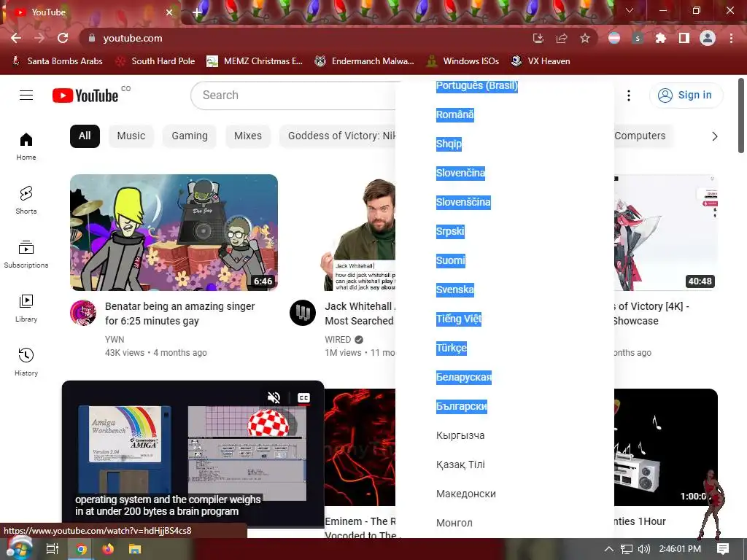The height and width of the screenshot is (560, 747).
Task: Open the Windows ISOs bookmark
Action: pos(462,61)
